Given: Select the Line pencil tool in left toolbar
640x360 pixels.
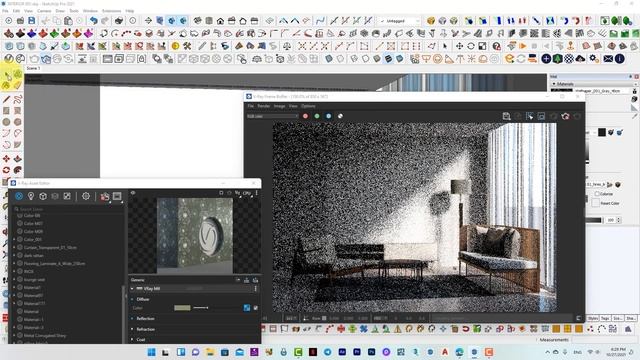Looking at the screenshot, I should [7, 99].
